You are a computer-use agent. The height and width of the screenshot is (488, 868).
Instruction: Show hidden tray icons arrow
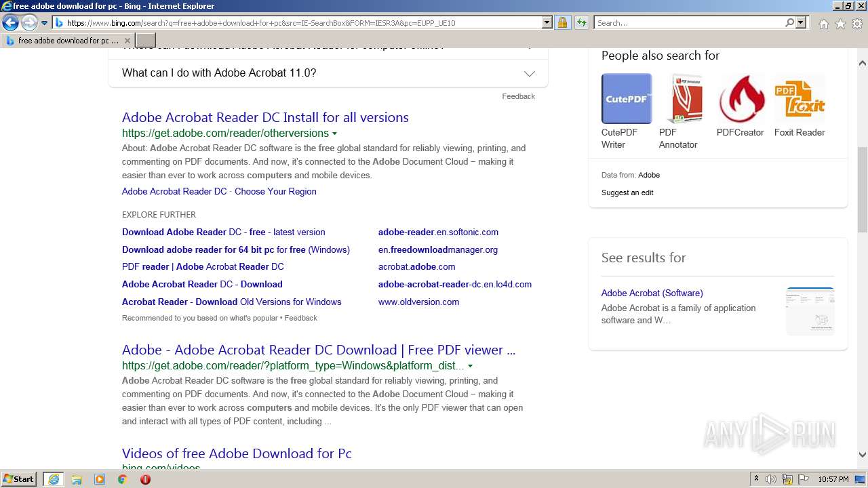click(x=756, y=479)
